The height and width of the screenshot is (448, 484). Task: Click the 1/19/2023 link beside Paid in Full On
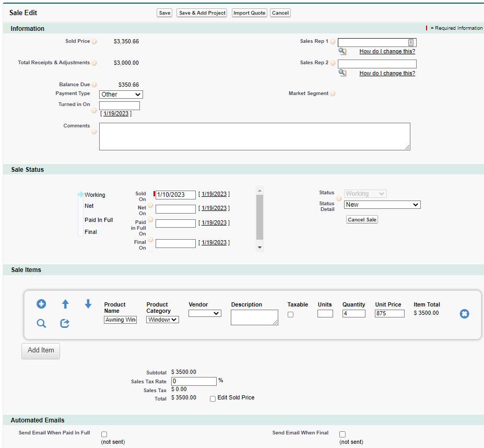point(214,222)
